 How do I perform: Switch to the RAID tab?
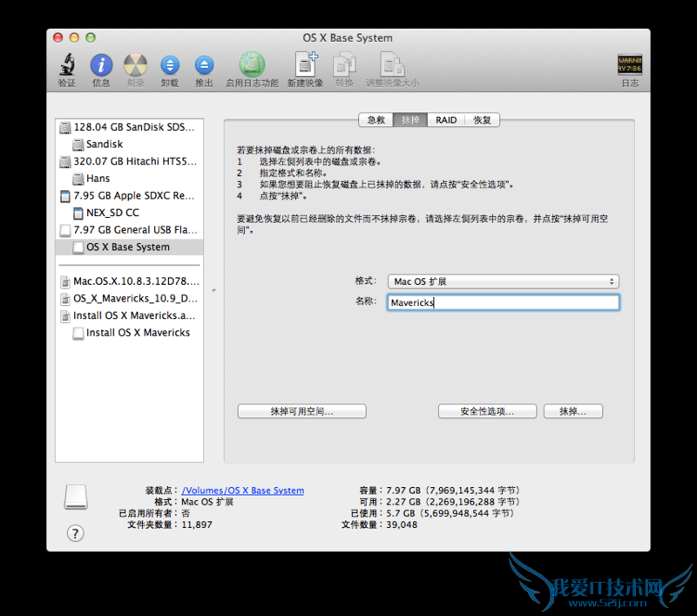tap(445, 120)
